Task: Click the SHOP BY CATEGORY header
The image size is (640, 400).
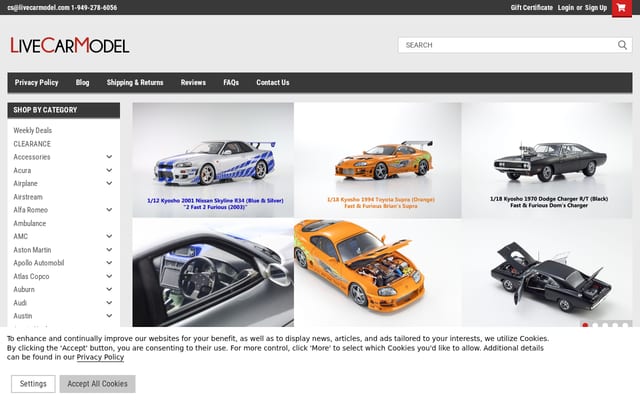Action: [64, 110]
